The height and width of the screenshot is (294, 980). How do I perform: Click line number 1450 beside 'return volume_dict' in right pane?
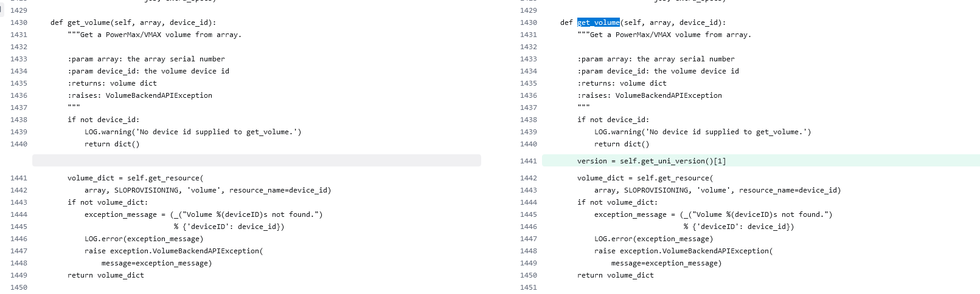529,275
